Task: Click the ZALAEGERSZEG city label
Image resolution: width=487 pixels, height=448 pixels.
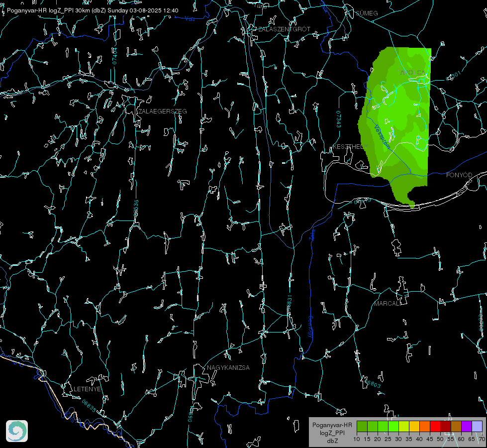Action: click(163, 112)
